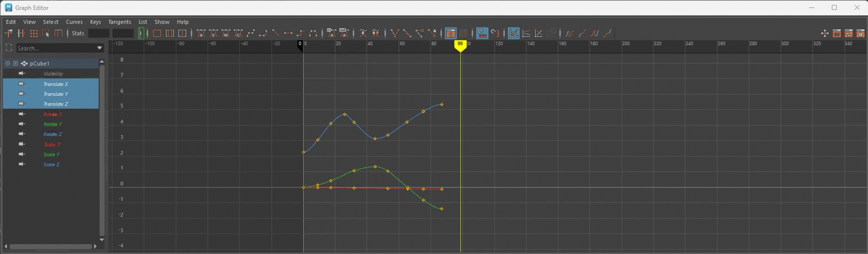Screen dimensions: 868x254
Task: Click the Insert Keys tool icon
Action: coord(21,33)
